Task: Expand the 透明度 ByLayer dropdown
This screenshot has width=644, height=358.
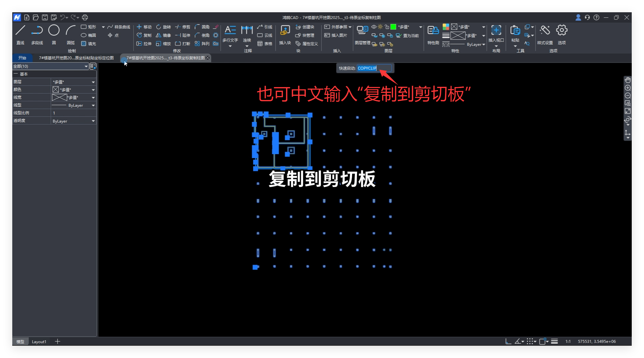Action: (93, 121)
